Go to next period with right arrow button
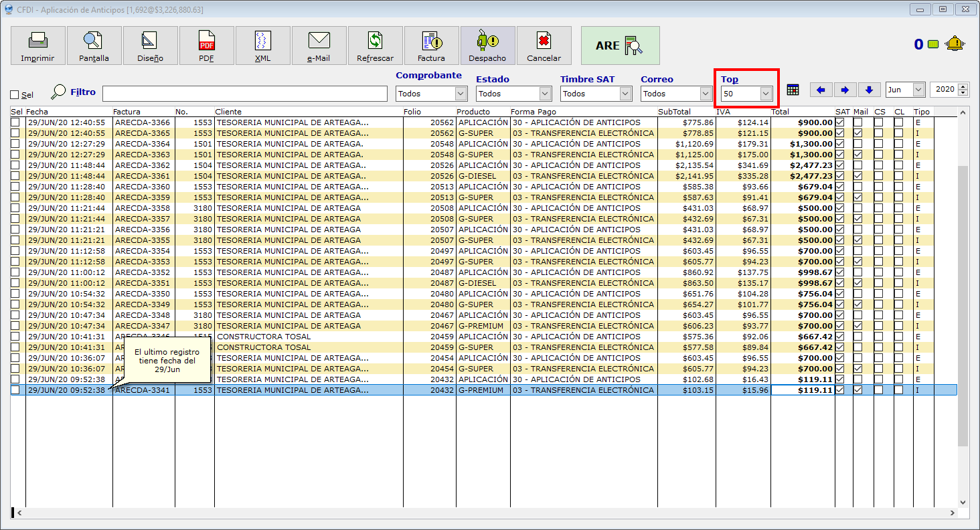Screen dimensions: 980x530 point(845,90)
